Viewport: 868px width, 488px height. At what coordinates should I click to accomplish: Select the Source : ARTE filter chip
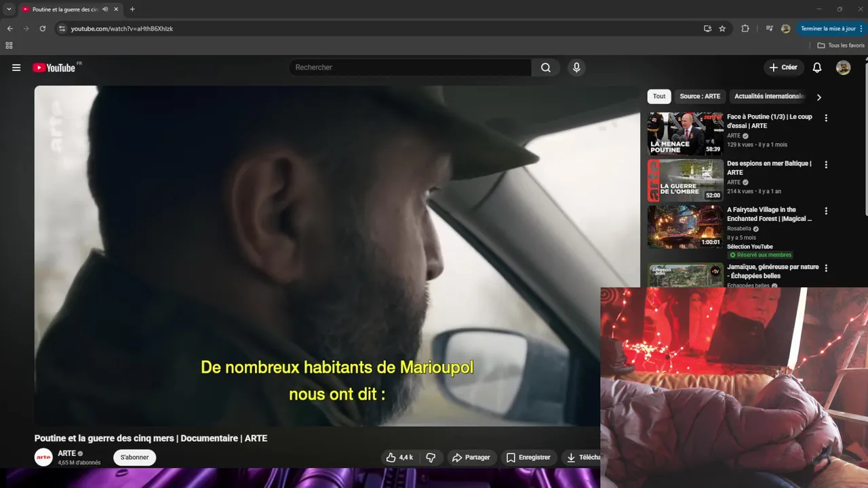click(x=700, y=96)
